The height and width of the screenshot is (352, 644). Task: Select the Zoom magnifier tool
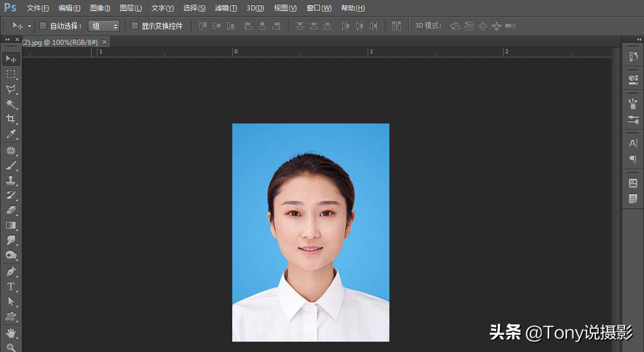(11, 347)
